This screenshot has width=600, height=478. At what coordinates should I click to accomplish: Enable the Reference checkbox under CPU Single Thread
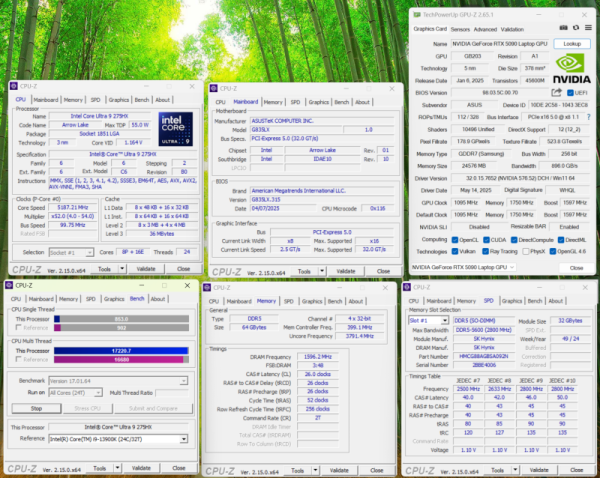click(18, 328)
